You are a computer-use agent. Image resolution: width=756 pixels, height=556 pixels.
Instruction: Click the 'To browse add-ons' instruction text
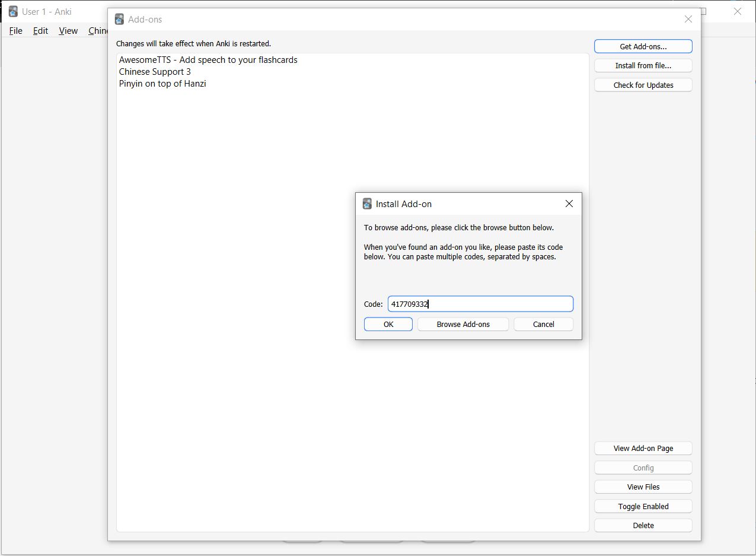tap(459, 228)
